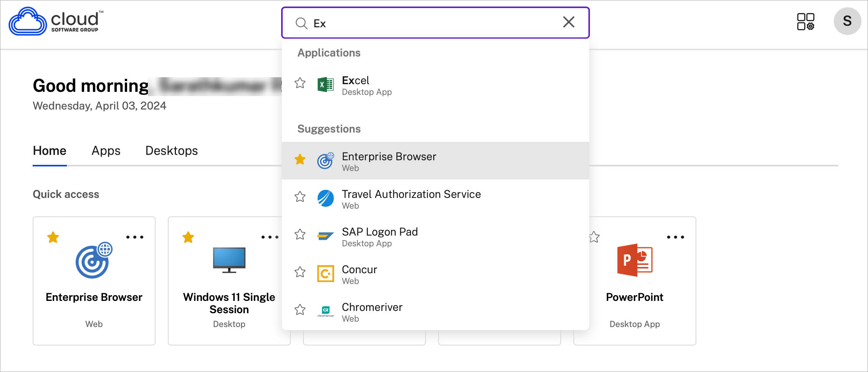Open the user avatar S menu
Screen dimensions: 868x372
point(847,21)
